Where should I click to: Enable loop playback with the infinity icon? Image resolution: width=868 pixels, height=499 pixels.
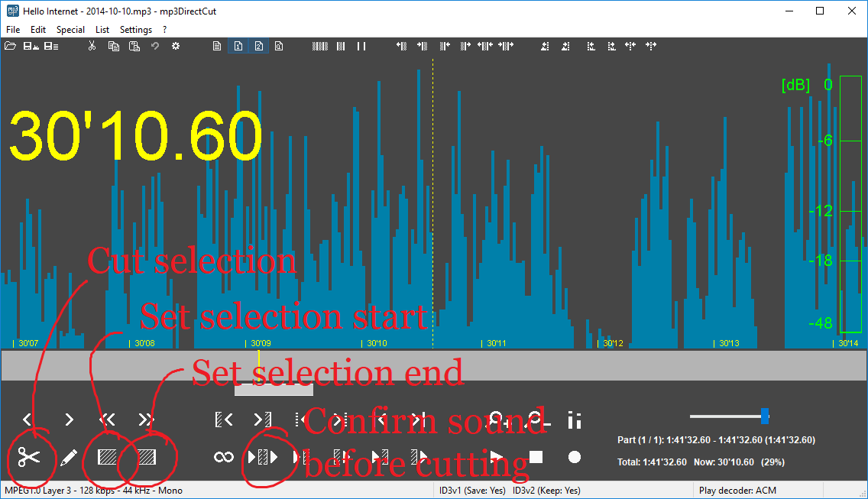[223, 457]
